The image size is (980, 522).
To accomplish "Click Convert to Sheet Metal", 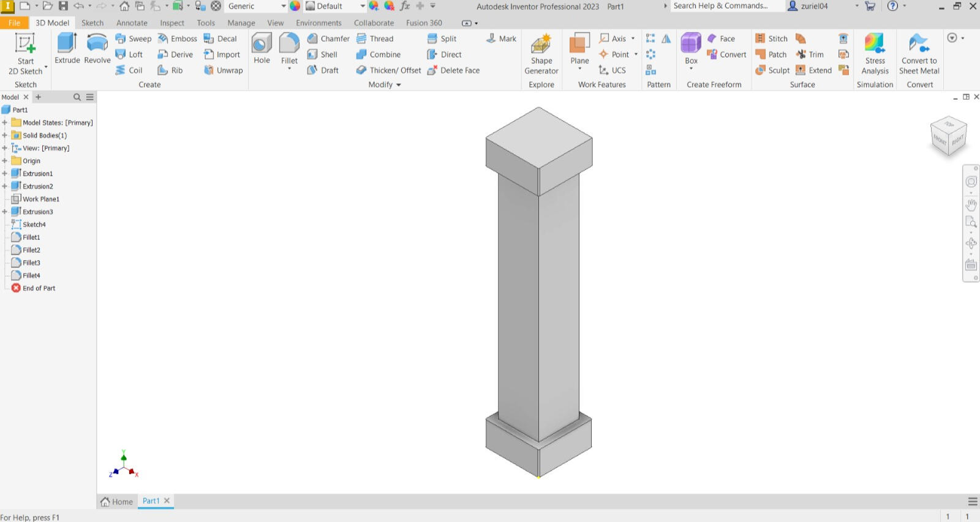I will pos(919,54).
